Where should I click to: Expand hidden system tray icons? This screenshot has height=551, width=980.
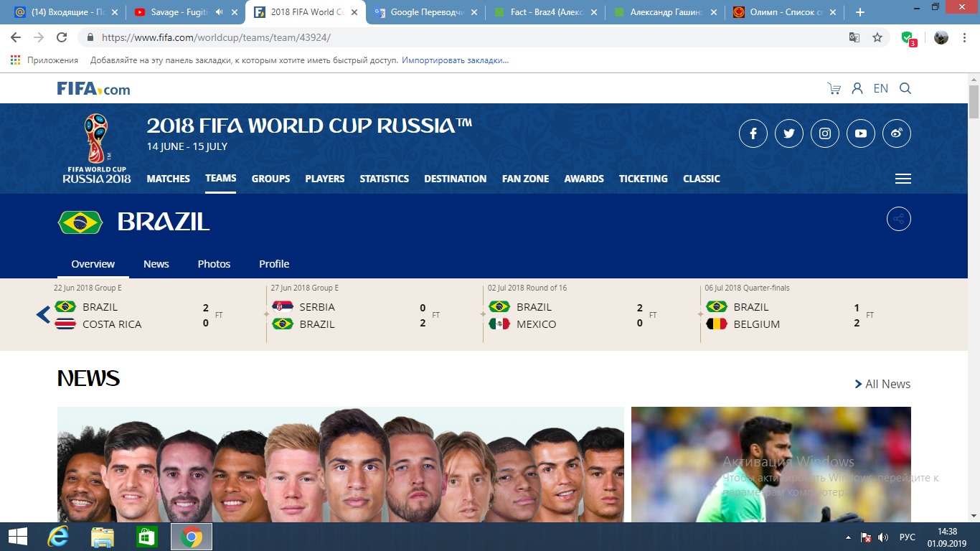pyautogui.click(x=849, y=537)
